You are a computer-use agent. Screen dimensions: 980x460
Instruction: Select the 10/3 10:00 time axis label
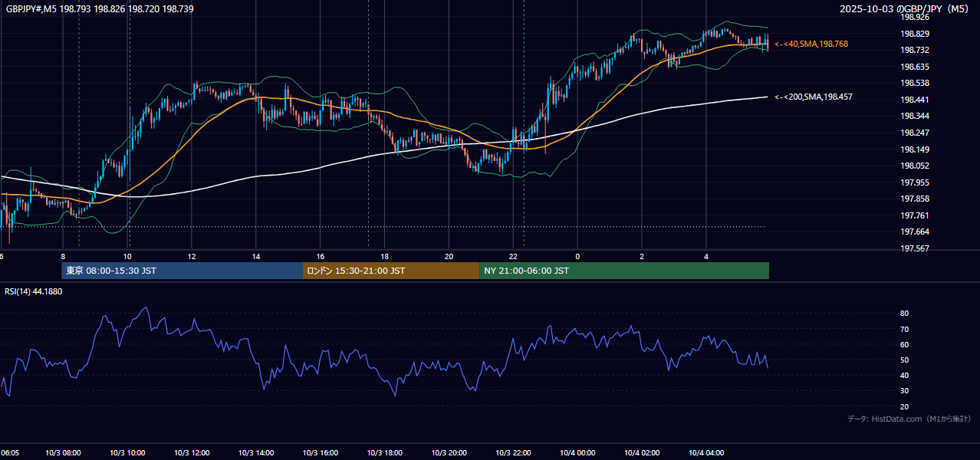(x=128, y=452)
